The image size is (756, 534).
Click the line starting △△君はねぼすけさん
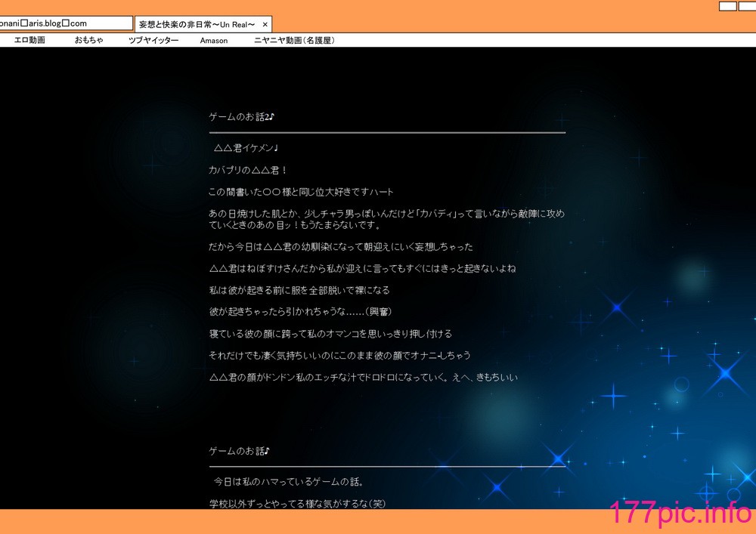[x=363, y=269]
